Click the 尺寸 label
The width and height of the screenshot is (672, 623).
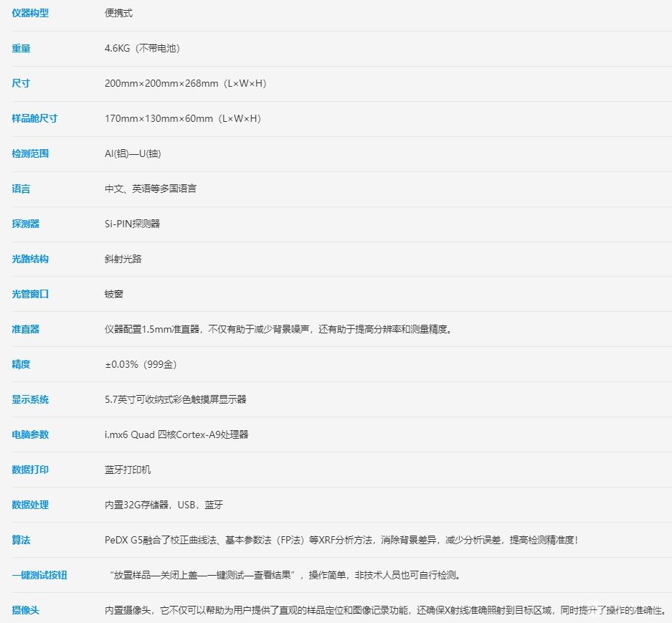(21, 84)
